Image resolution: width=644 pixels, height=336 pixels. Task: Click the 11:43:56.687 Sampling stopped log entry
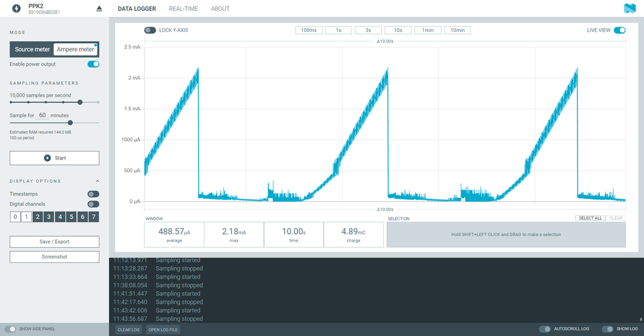[x=158, y=319]
